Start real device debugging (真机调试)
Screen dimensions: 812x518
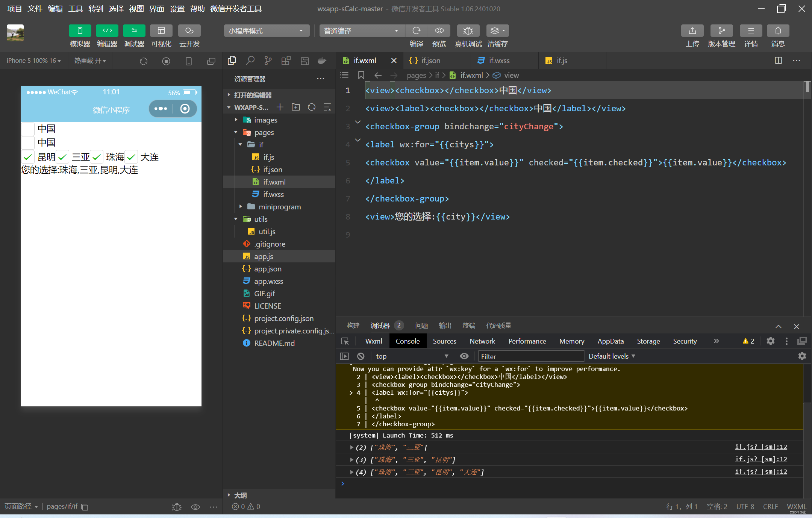coord(468,30)
